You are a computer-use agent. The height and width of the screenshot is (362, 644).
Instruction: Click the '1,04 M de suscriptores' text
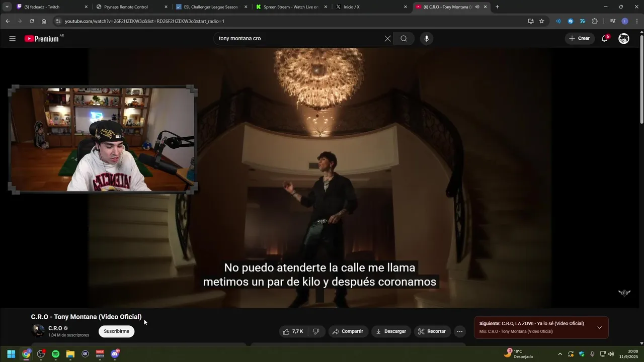68,335
